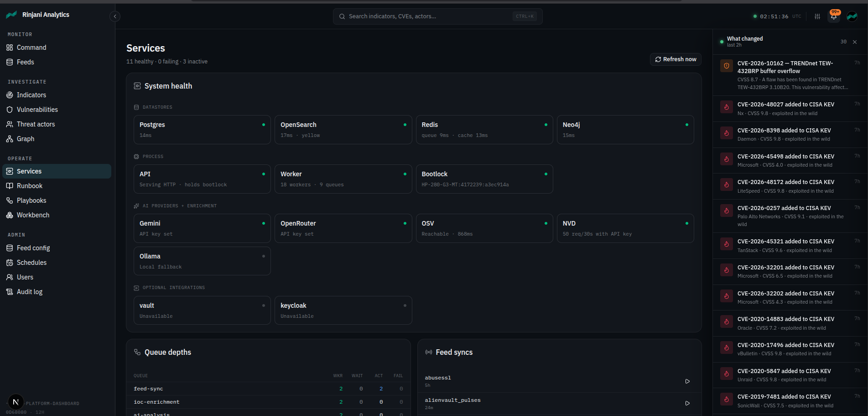Click the Queue depths section icon
The height and width of the screenshot is (416, 868).
pyautogui.click(x=137, y=352)
